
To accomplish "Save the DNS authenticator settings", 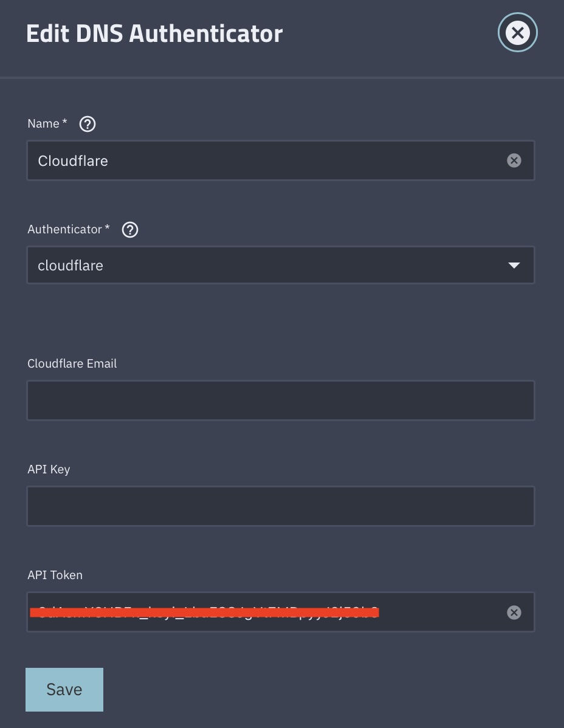I will (64, 690).
